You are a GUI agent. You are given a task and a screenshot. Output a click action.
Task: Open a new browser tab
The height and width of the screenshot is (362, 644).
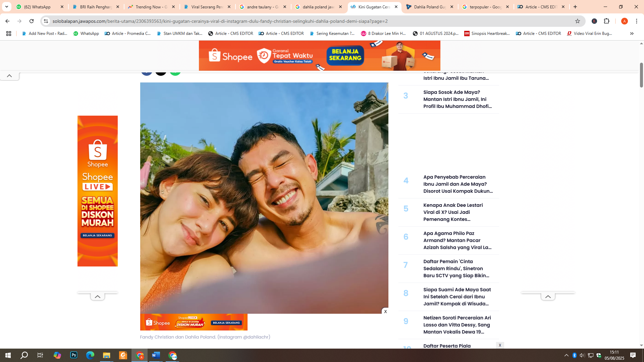(x=575, y=7)
